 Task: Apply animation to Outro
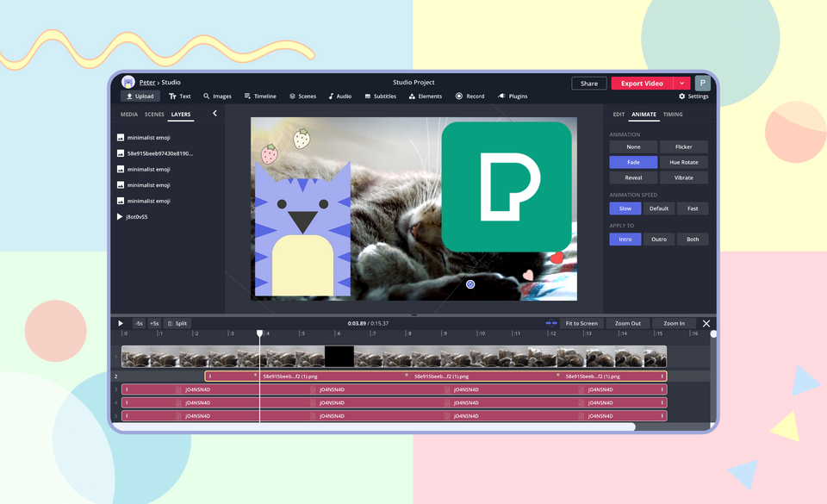click(x=659, y=239)
